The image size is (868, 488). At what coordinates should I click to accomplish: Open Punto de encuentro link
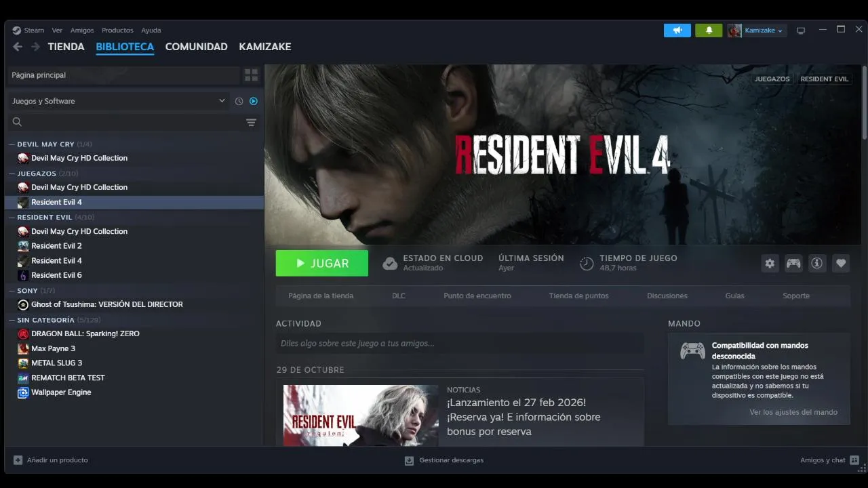tap(477, 296)
